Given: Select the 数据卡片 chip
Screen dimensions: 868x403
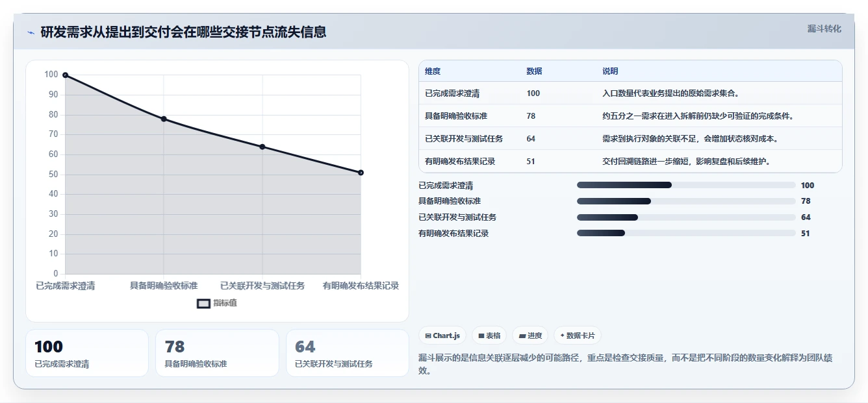Looking at the screenshot, I should [x=577, y=336].
